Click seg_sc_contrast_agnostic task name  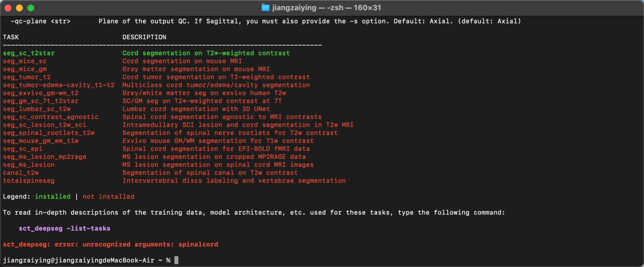point(51,117)
